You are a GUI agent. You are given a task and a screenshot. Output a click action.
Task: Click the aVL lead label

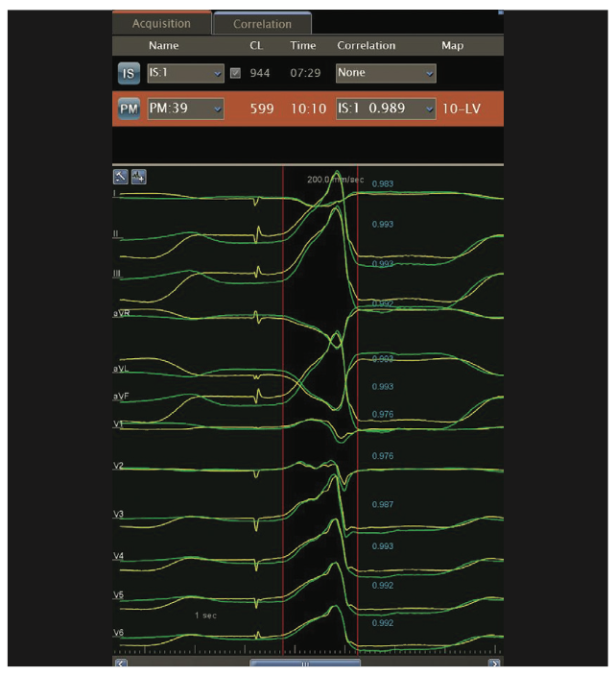121,369
